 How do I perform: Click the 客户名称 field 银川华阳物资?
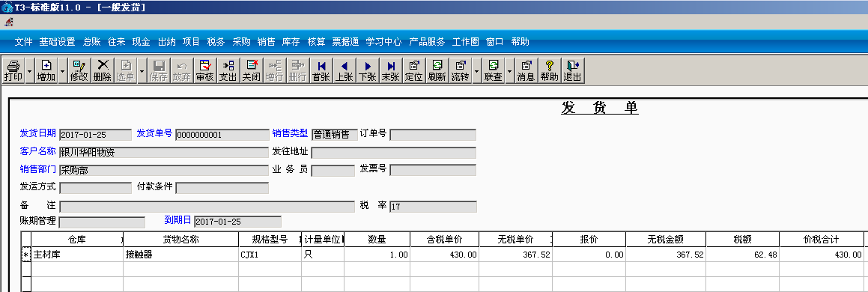pos(164,153)
